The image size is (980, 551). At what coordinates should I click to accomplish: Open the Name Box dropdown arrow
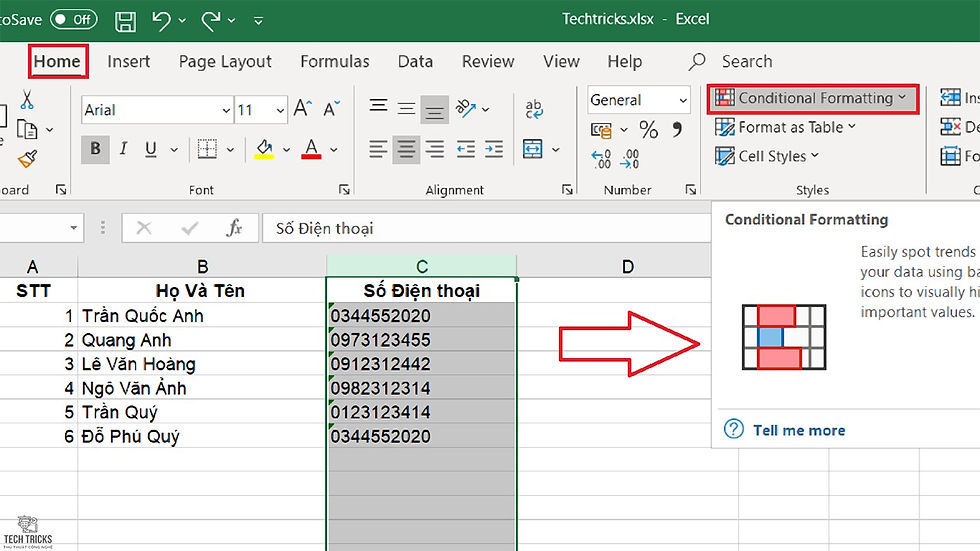click(x=74, y=228)
